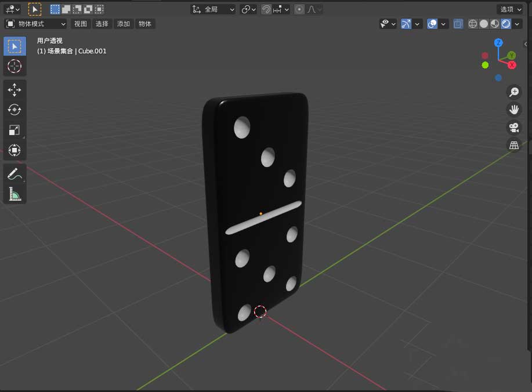Open the 物体 menu
This screenshot has height=392, width=532.
(x=145, y=24)
